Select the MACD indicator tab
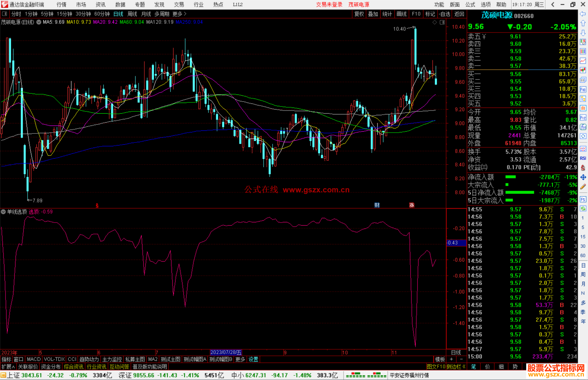The width and height of the screenshot is (588, 380). tap(33, 359)
